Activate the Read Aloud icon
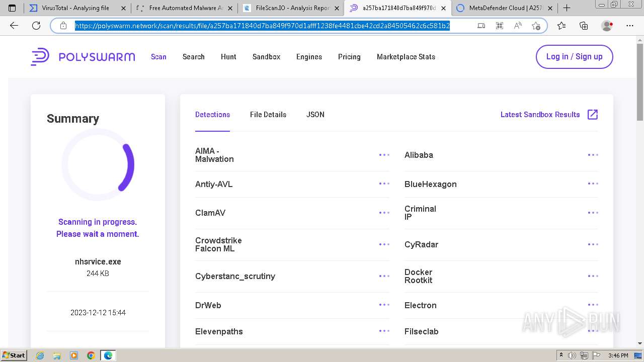Viewport: 644px width, 362px height. (517, 26)
